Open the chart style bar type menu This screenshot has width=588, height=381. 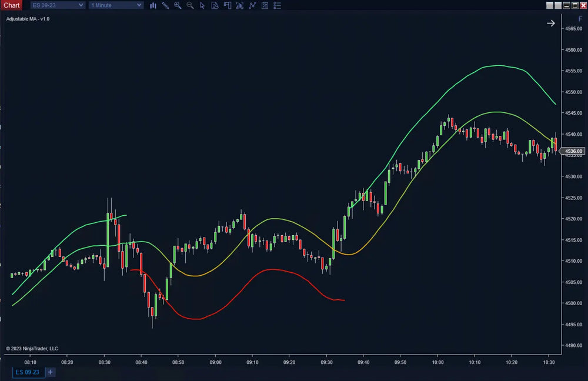[x=153, y=5]
